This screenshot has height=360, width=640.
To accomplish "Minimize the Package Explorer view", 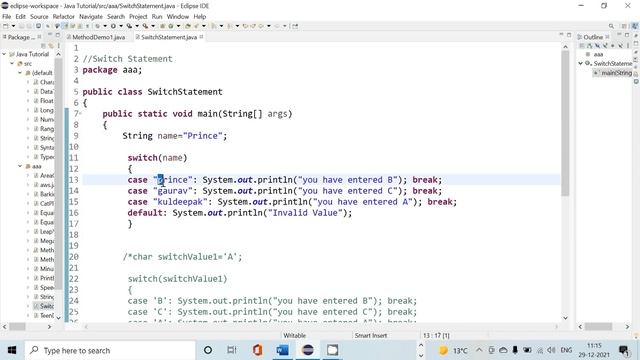I will 50,35.
